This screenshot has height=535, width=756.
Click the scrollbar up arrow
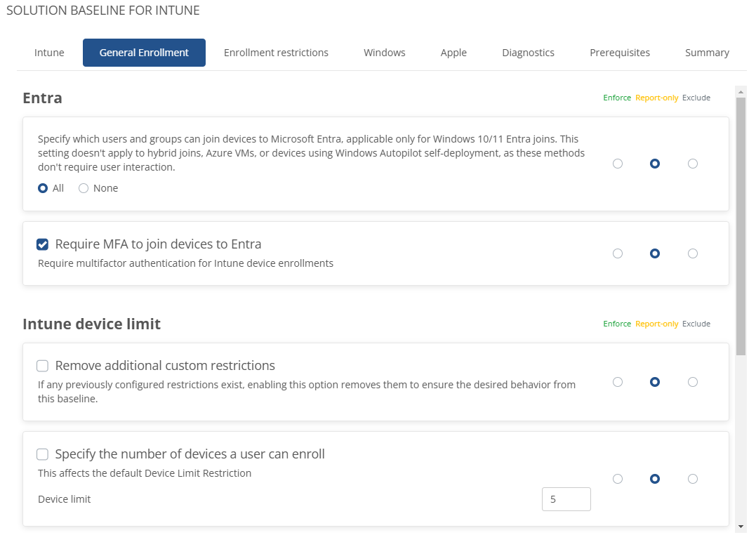pos(741,92)
